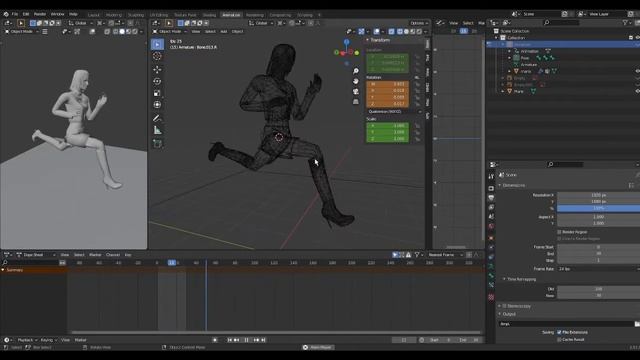Adjust the resolution percentage slider

tap(598, 208)
